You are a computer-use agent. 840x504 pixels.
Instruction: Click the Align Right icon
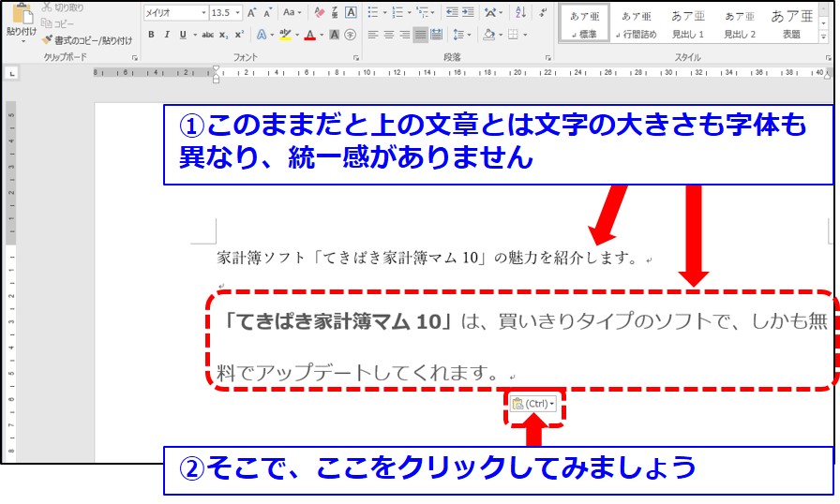tap(405, 35)
